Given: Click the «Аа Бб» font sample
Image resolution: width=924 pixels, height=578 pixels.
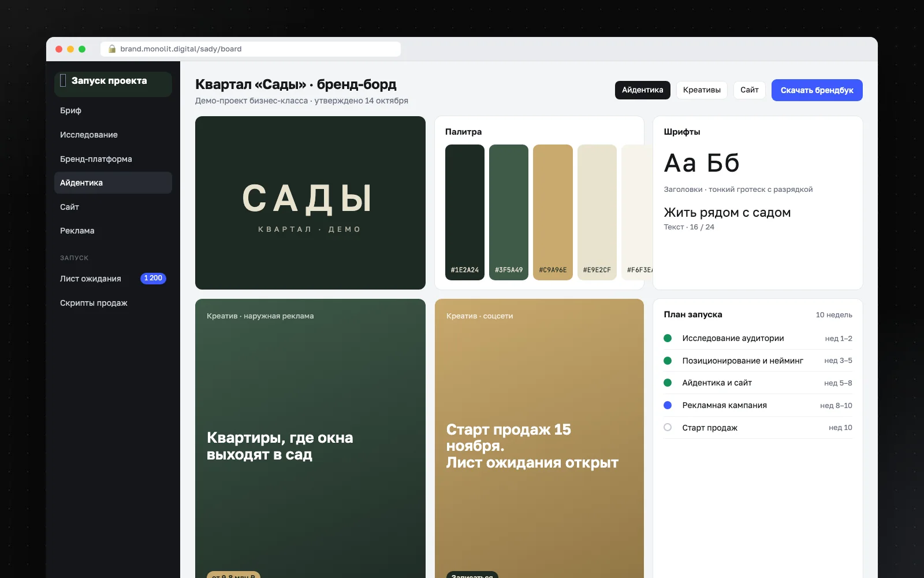Looking at the screenshot, I should point(702,163).
